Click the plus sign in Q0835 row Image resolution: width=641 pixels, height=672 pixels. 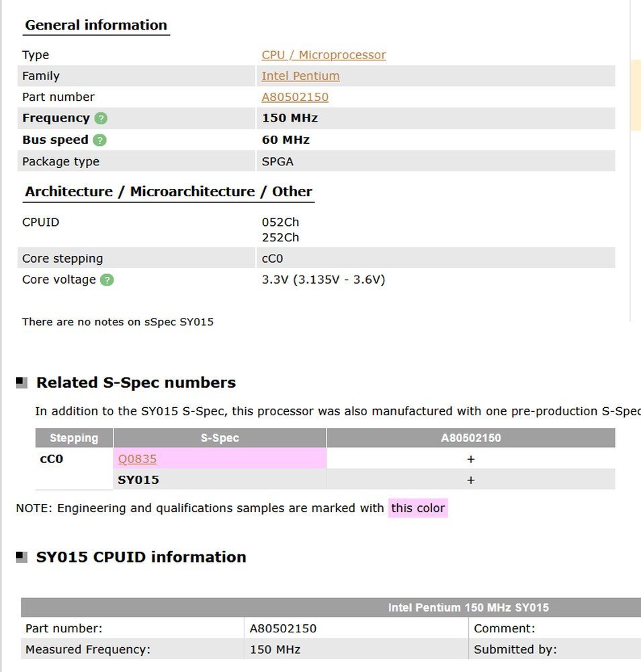471,459
